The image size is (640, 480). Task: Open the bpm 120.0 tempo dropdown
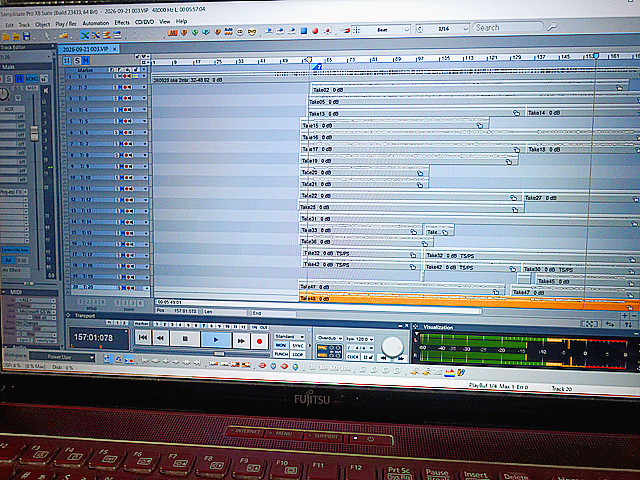[x=360, y=339]
